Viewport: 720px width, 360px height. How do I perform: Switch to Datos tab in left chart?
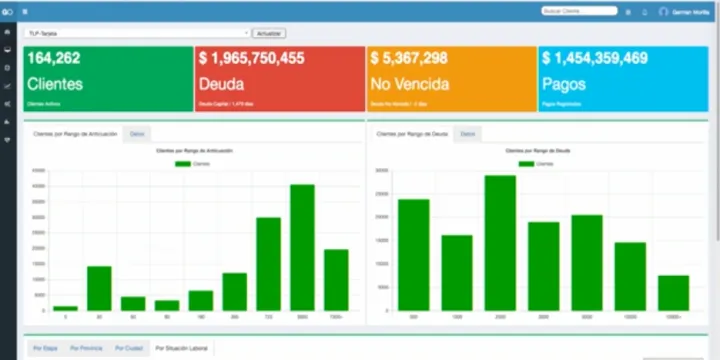point(137,134)
